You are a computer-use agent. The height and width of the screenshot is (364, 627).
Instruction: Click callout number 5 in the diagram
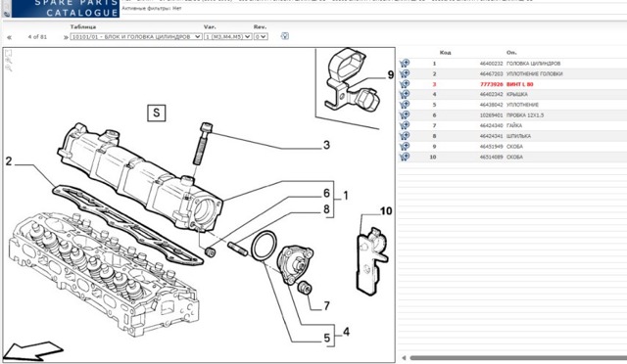coord(326,338)
